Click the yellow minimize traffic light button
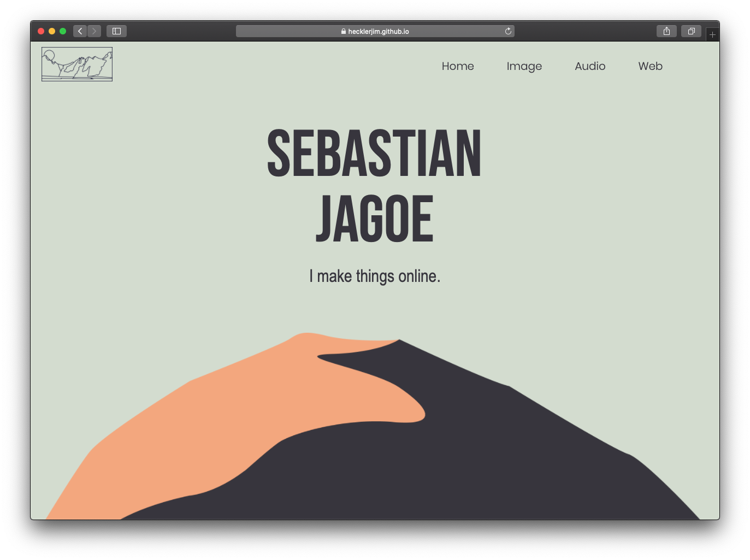Screen dimensions: 750x560 (52, 31)
